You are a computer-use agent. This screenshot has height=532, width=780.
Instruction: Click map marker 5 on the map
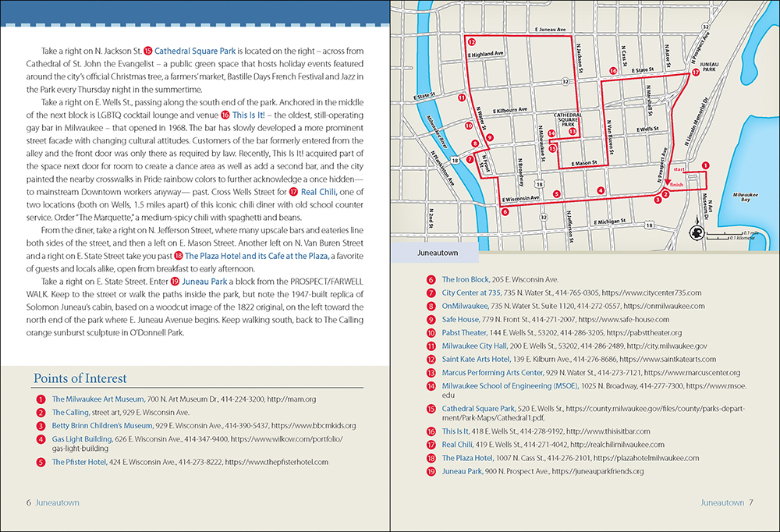pos(557,194)
